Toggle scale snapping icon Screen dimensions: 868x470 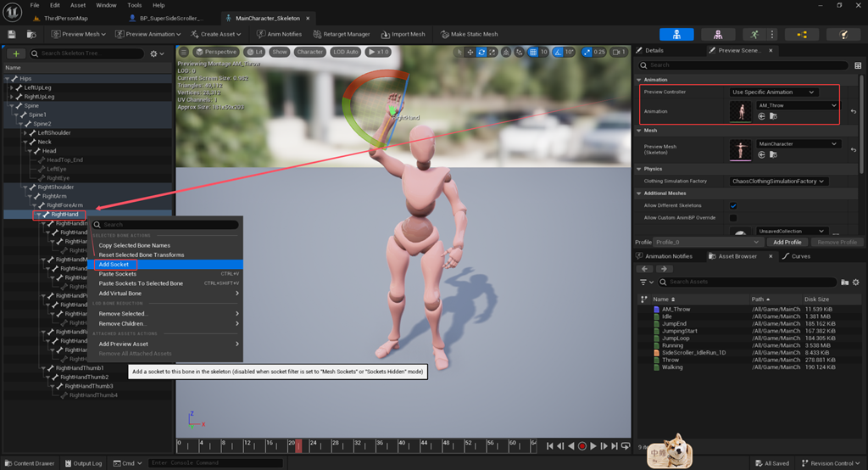[587, 52]
